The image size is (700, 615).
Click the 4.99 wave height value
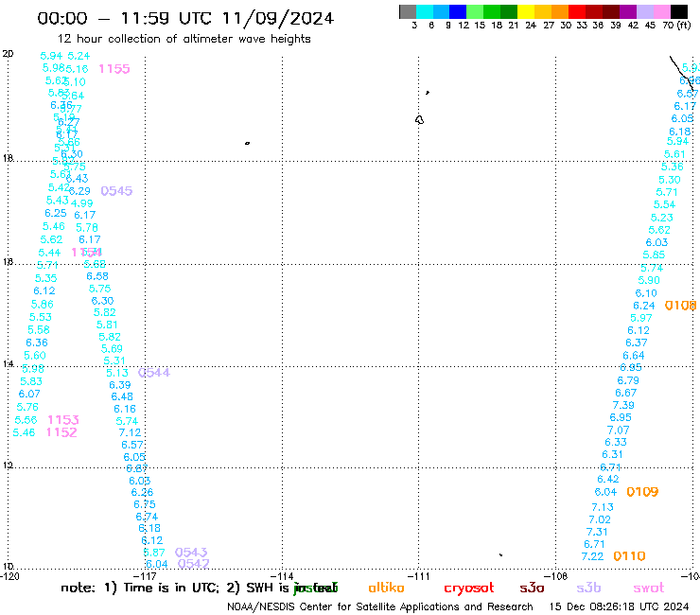(x=81, y=203)
